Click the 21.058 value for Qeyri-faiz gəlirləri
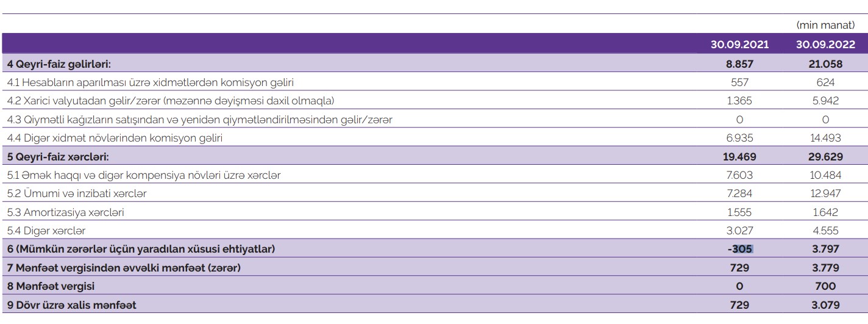The height and width of the screenshot is (324, 868). pyautogui.click(x=825, y=63)
